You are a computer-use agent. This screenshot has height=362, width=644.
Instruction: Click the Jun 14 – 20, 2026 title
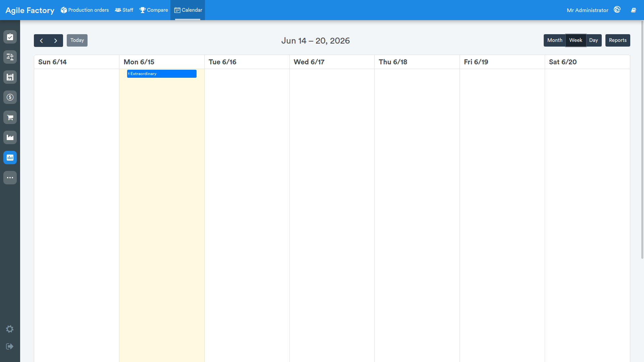315,41
